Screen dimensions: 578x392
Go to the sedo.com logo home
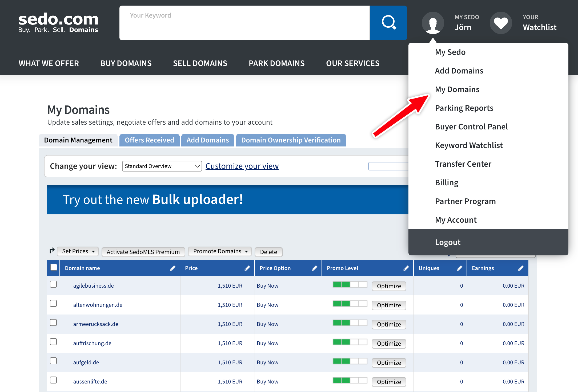pyautogui.click(x=58, y=23)
